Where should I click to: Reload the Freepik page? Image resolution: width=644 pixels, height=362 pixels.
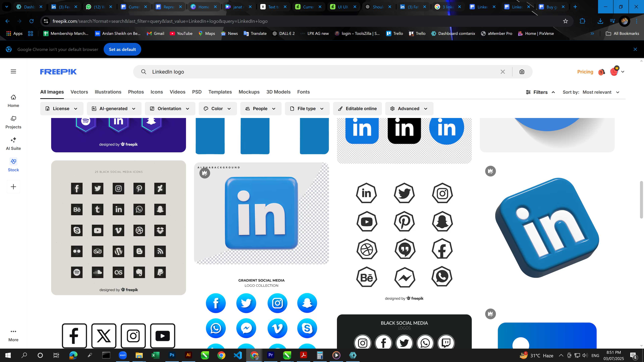click(32, 21)
